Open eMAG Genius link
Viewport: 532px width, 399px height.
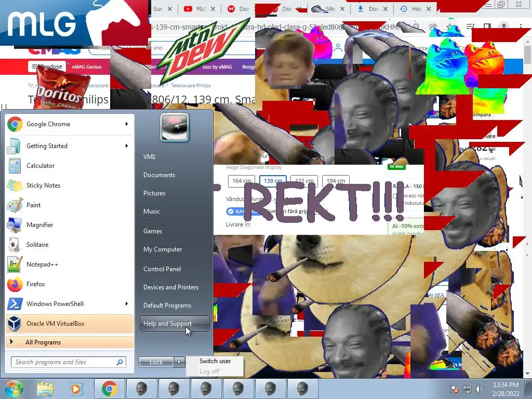click(87, 67)
